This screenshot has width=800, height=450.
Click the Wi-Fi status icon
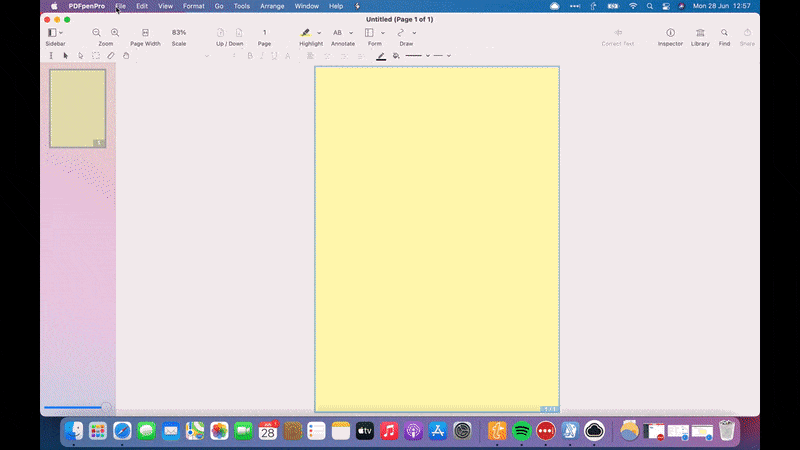click(x=633, y=6)
